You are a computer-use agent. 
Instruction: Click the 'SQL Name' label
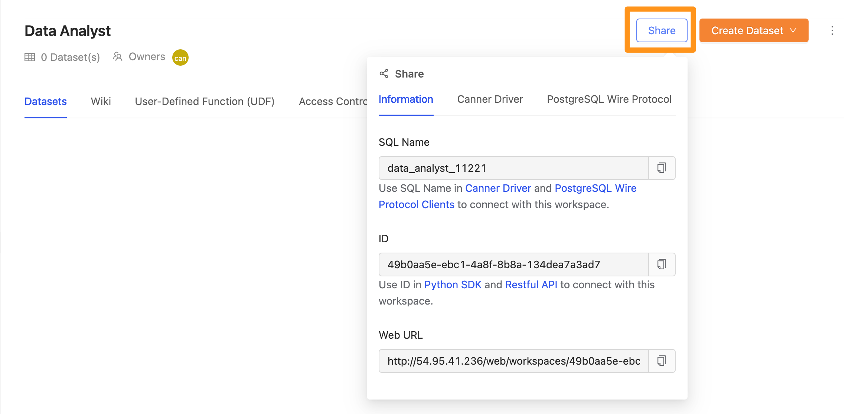click(x=404, y=142)
